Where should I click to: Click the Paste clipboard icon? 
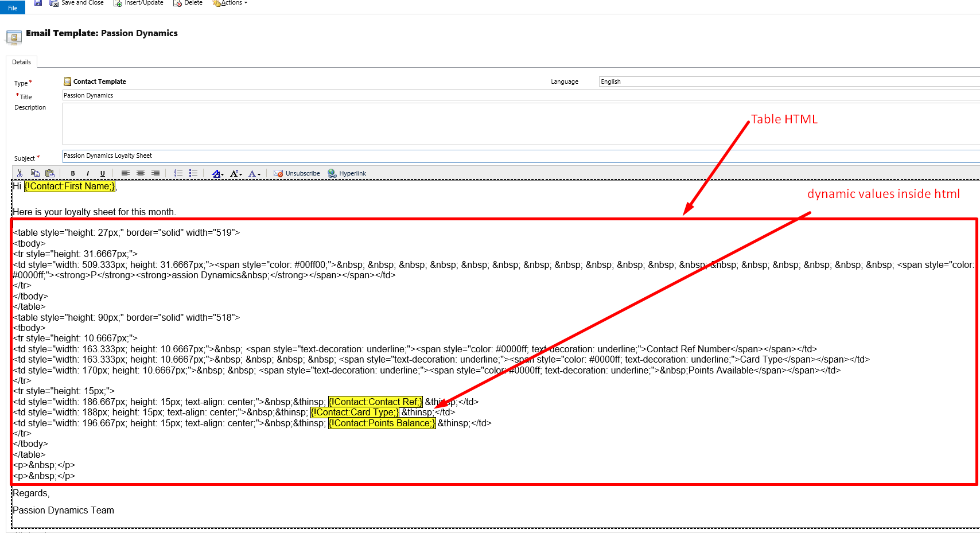pos(50,173)
